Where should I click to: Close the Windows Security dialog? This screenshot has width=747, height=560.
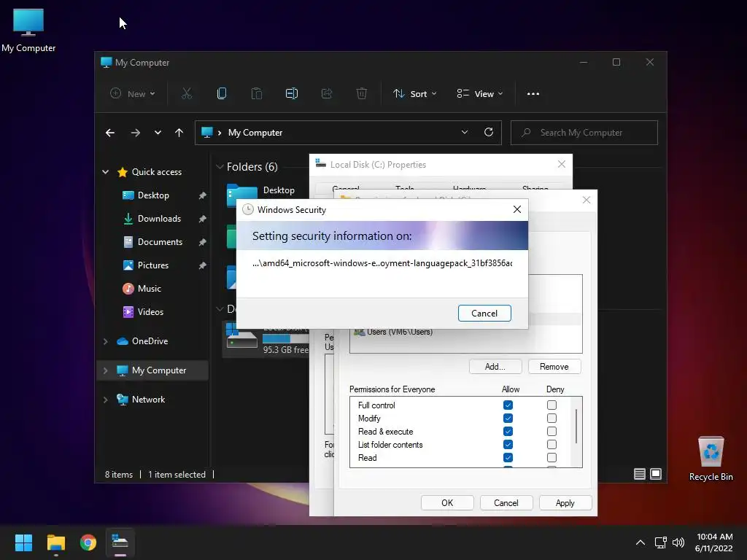tap(517, 209)
